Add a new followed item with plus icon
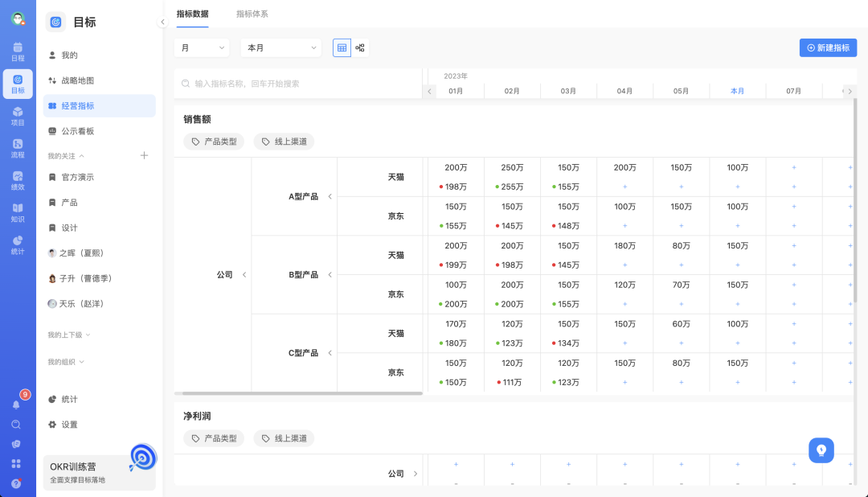868x497 pixels. point(144,156)
